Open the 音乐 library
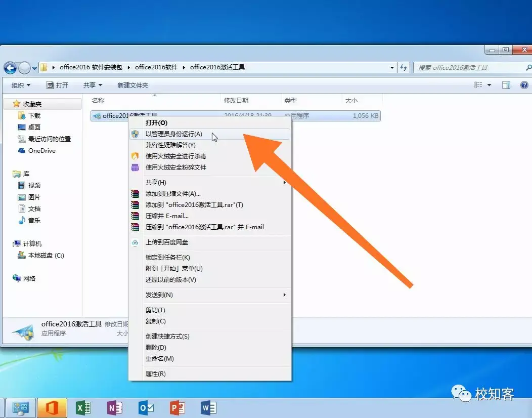This screenshot has width=532, height=418. pos(29,220)
